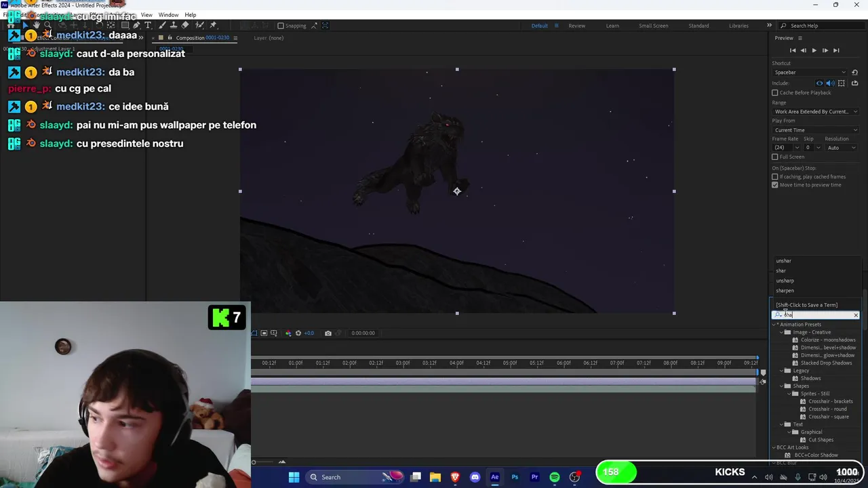The image size is (868, 488).
Task: Select the Cut Shapes preset
Action: coord(821,440)
